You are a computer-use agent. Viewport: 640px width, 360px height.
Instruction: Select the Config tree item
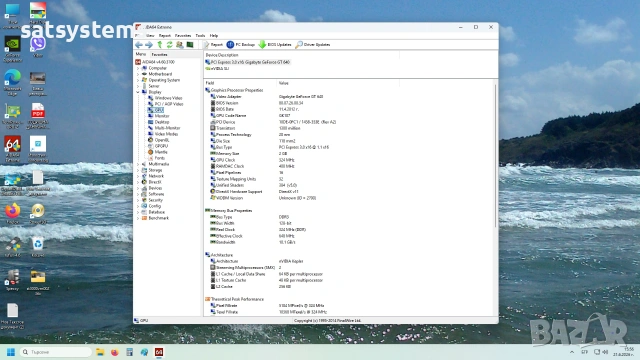pos(151,206)
